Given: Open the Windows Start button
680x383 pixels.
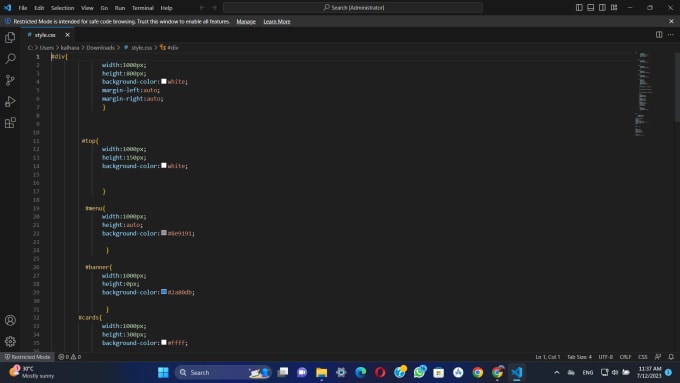Looking at the screenshot, I should click(x=163, y=372).
